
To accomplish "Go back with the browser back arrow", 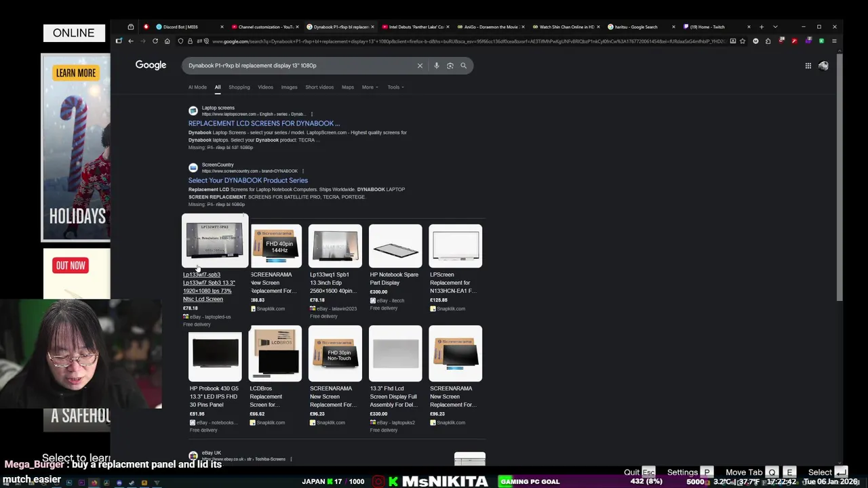I will pyautogui.click(x=131, y=41).
